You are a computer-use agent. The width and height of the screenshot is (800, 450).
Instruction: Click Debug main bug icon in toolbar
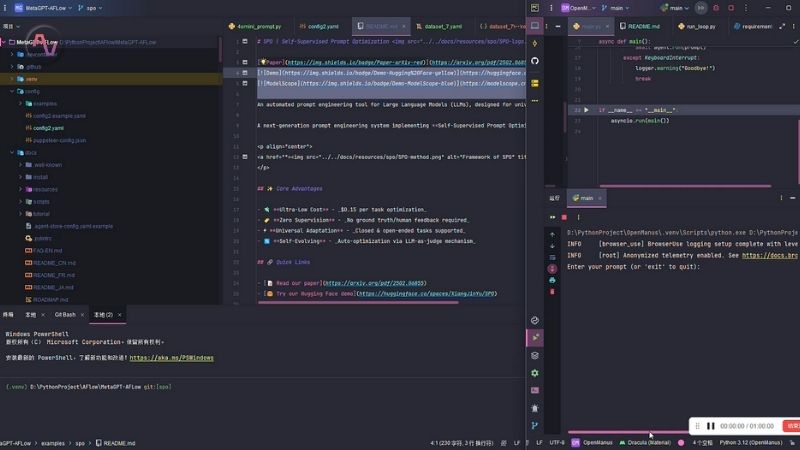pos(716,8)
